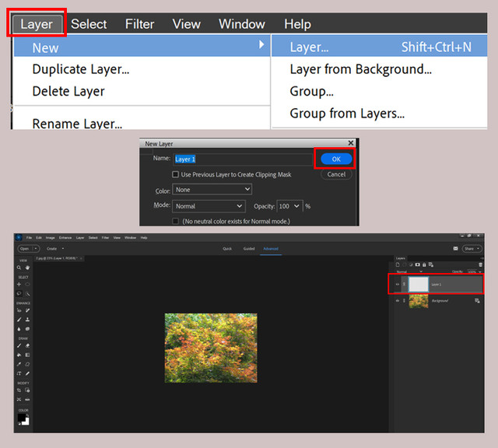Open the Filter menu in the large menu bar
This screenshot has width=498, height=448.
coord(140,24)
